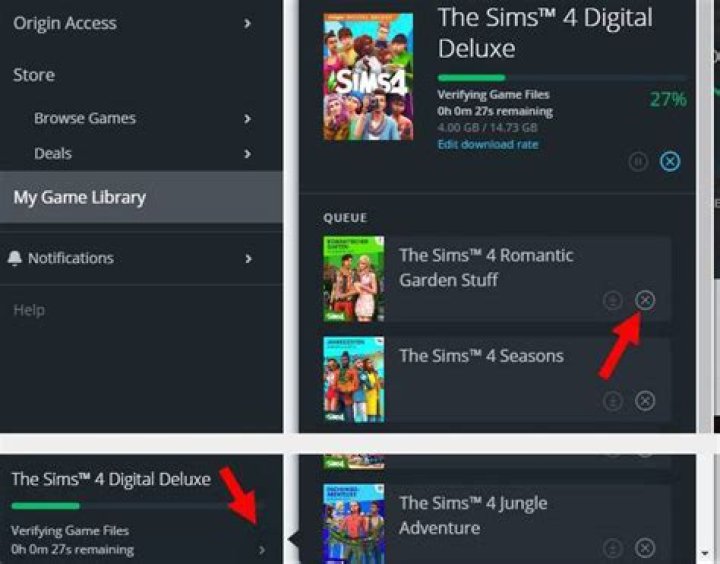
Task: Click download icon for The Sims 4 Seasons
Action: pyautogui.click(x=613, y=401)
